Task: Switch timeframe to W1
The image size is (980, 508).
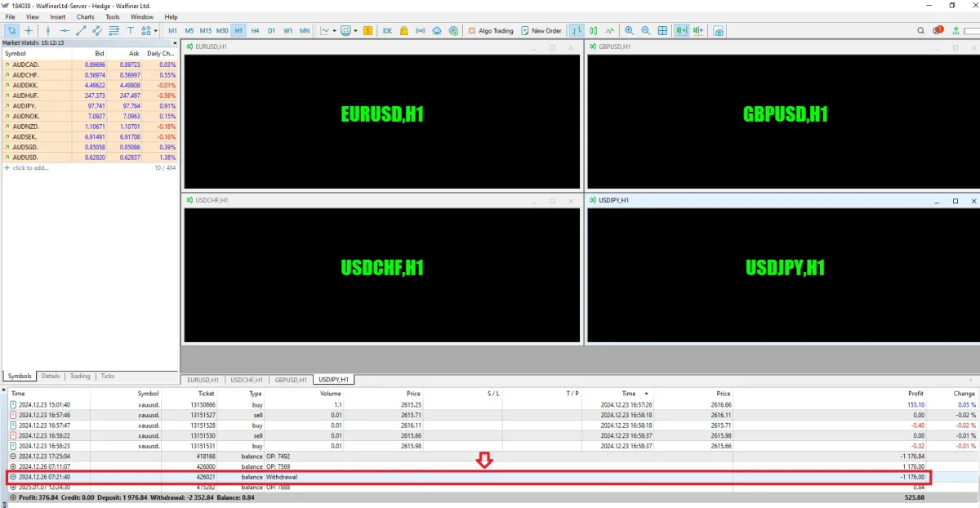Action: coord(287,30)
